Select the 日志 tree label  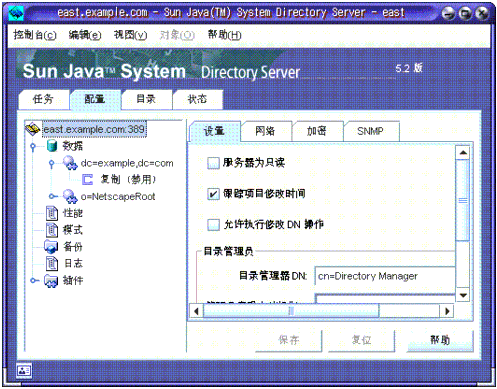coord(73,264)
